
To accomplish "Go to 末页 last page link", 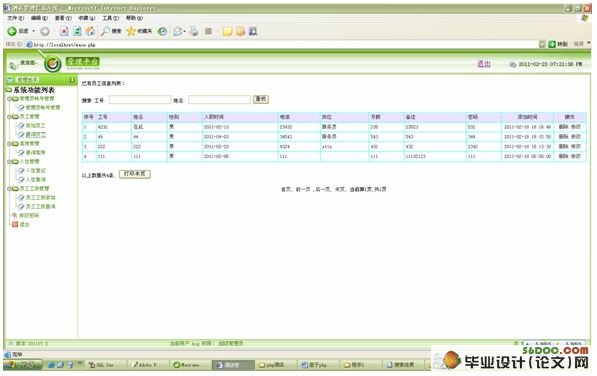I will tap(340, 189).
